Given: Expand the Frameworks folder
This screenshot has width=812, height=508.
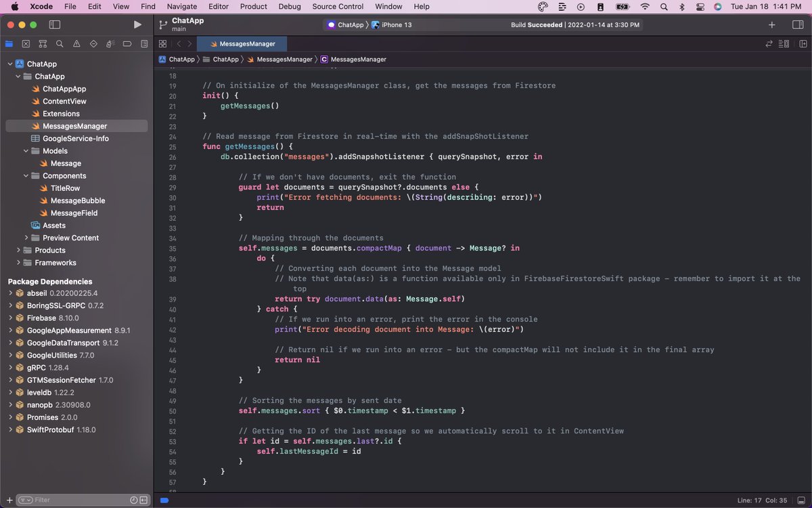Looking at the screenshot, I should coord(18,263).
